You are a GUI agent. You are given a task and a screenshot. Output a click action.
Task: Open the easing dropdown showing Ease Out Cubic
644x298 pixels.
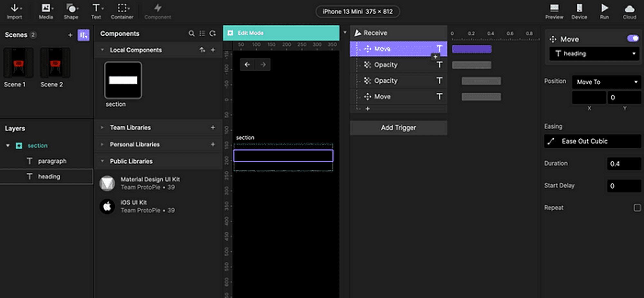tap(592, 141)
